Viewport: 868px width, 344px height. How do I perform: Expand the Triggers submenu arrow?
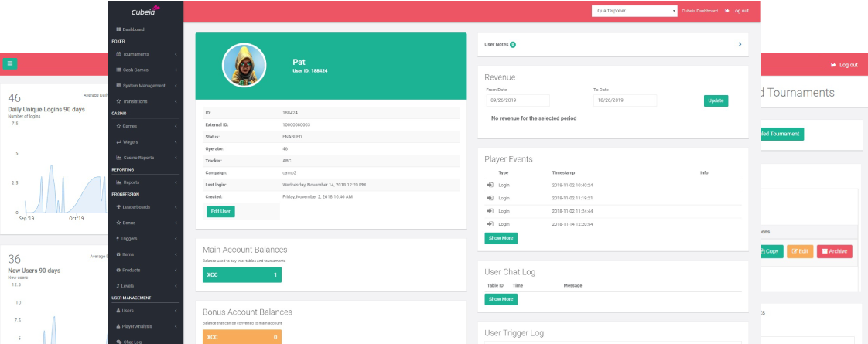click(x=176, y=238)
